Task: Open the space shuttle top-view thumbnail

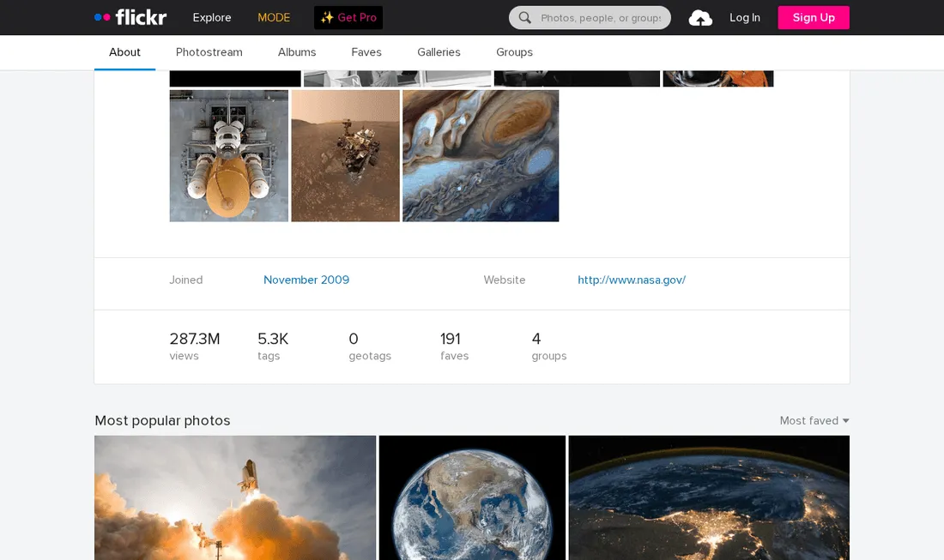Action: [x=229, y=156]
